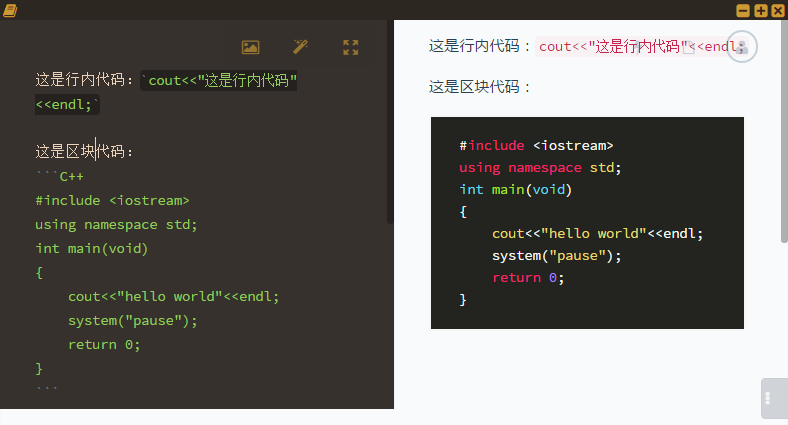Image resolution: width=788 pixels, height=425 pixels.
Task: Click the three-dots handle at preview bottom corner
Action: point(767,398)
